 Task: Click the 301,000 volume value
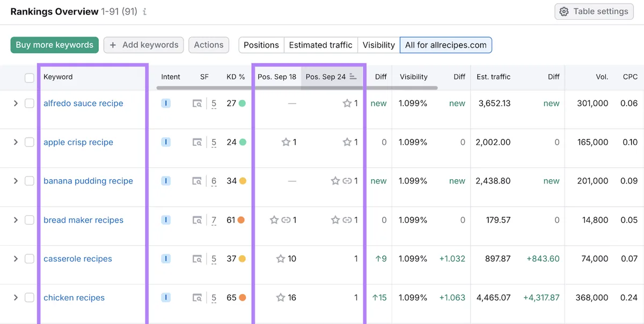[x=592, y=104]
